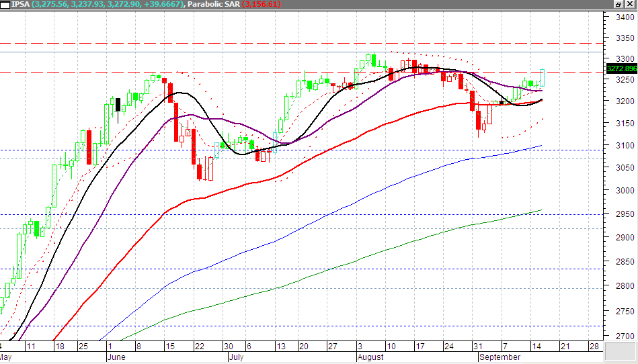Image resolution: width=638 pixels, height=364 pixels.
Task: Click the 3350 price axis label
Action: pos(625,38)
